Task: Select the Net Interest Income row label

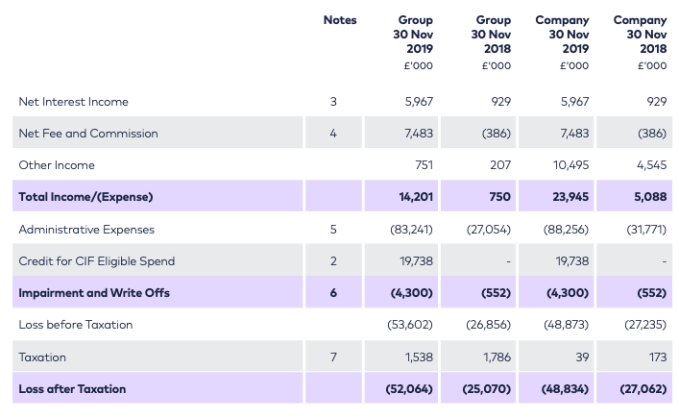Action: point(74,102)
